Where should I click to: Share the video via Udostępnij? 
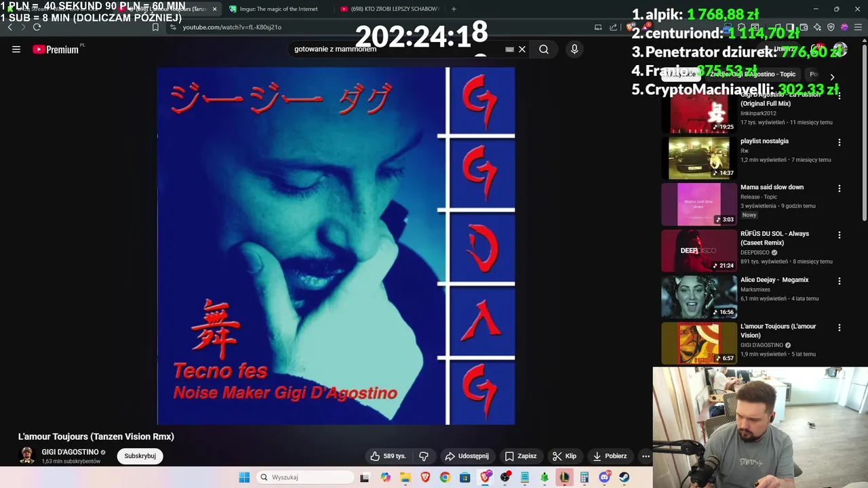[x=467, y=456]
